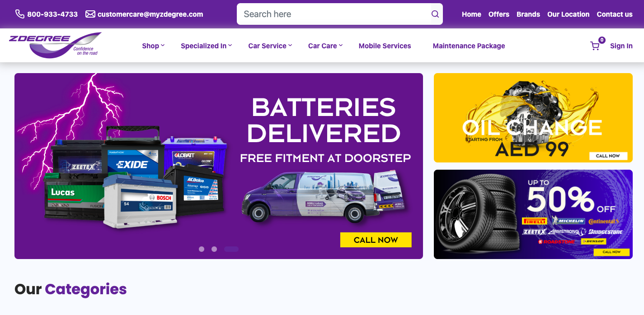Open Mobile Services menu item
Image resolution: width=644 pixels, height=315 pixels.
click(385, 46)
